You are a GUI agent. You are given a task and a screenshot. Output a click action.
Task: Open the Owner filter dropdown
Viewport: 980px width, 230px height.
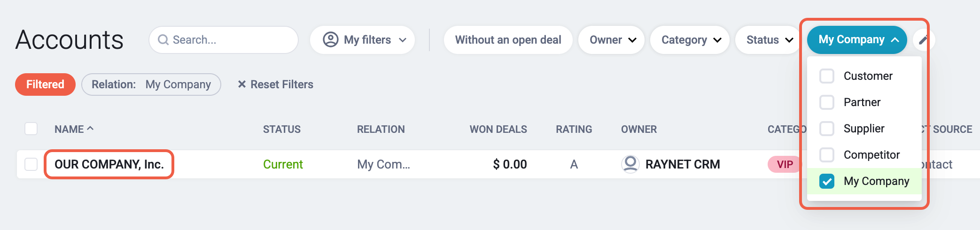point(611,40)
